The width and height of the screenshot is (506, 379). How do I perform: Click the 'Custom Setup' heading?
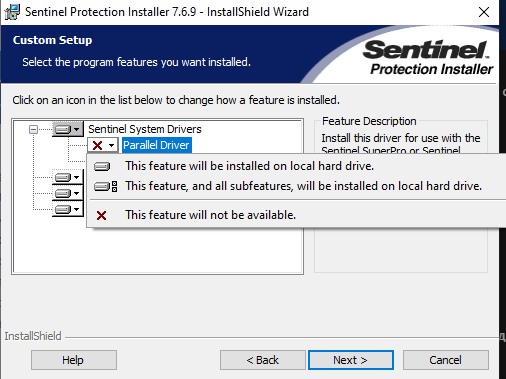click(52, 40)
